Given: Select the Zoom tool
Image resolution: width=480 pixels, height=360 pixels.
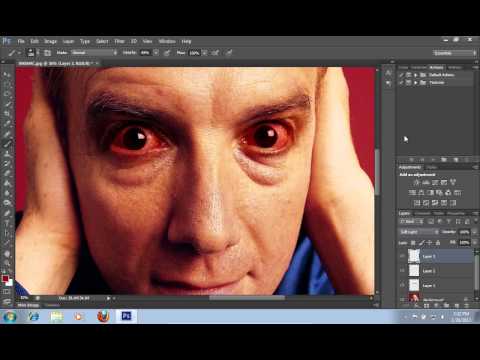Looking at the screenshot, I should 7,264.
